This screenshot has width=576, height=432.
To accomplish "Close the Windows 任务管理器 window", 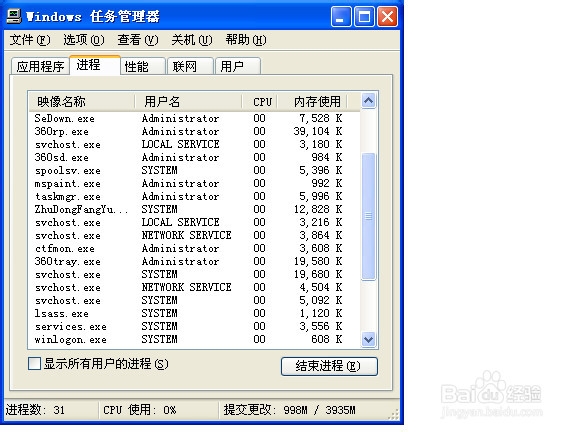I will tap(388, 17).
